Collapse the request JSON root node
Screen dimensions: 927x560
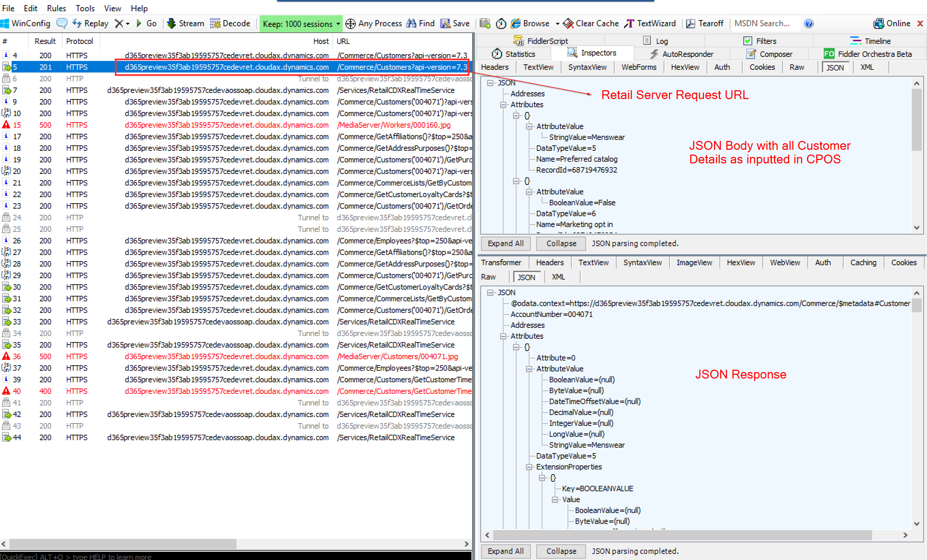pos(490,83)
